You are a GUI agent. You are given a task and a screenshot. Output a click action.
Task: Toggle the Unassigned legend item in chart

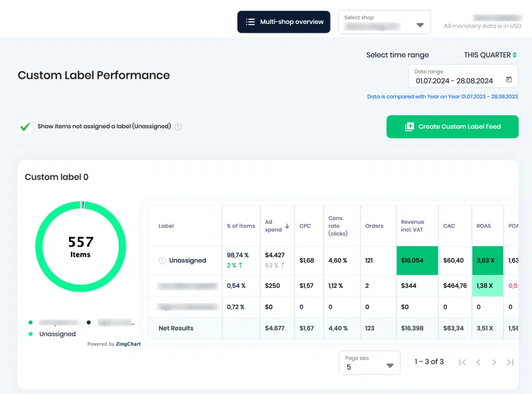(52, 334)
